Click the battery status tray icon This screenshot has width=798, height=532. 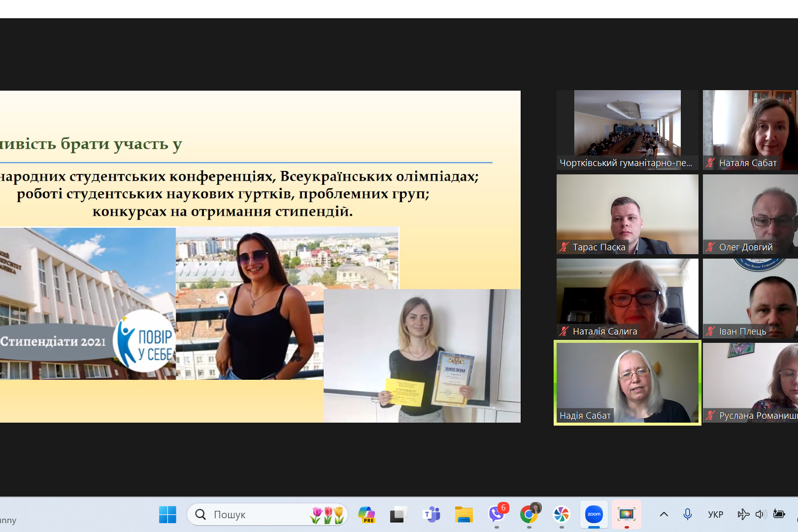pos(779,515)
